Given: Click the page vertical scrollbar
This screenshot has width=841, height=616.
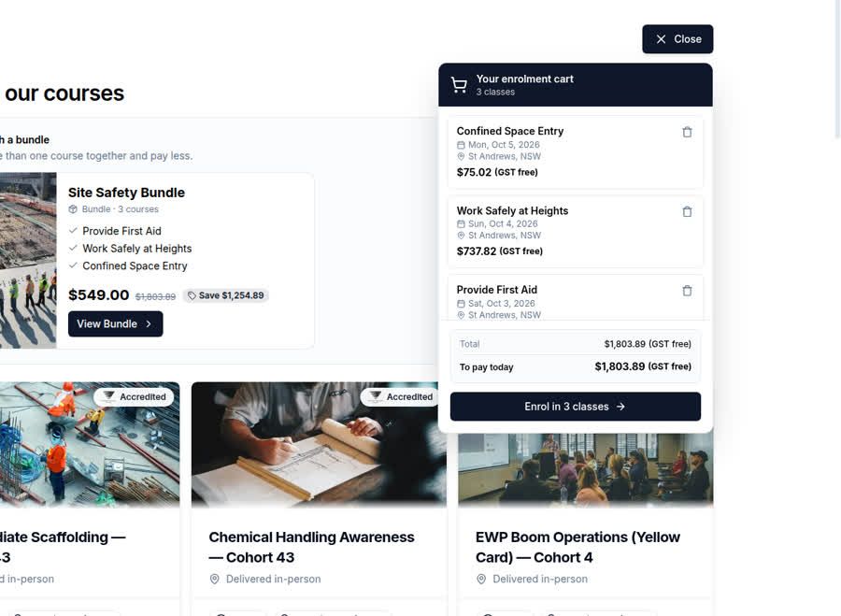Looking at the screenshot, I should 837,70.
